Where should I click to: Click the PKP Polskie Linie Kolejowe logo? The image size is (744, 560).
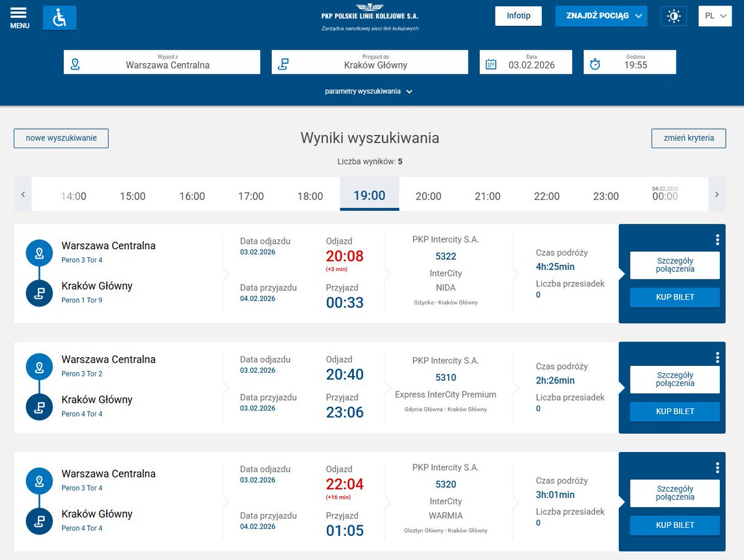pyautogui.click(x=370, y=17)
